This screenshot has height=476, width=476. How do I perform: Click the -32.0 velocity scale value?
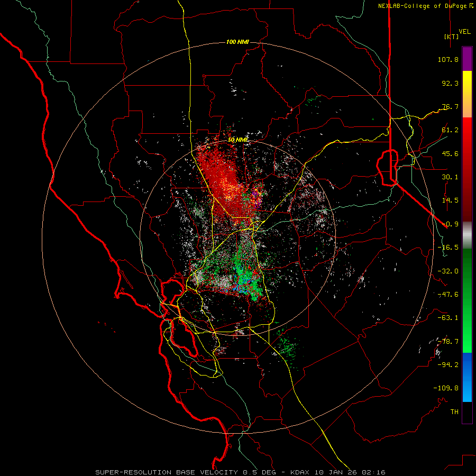[x=448, y=271]
